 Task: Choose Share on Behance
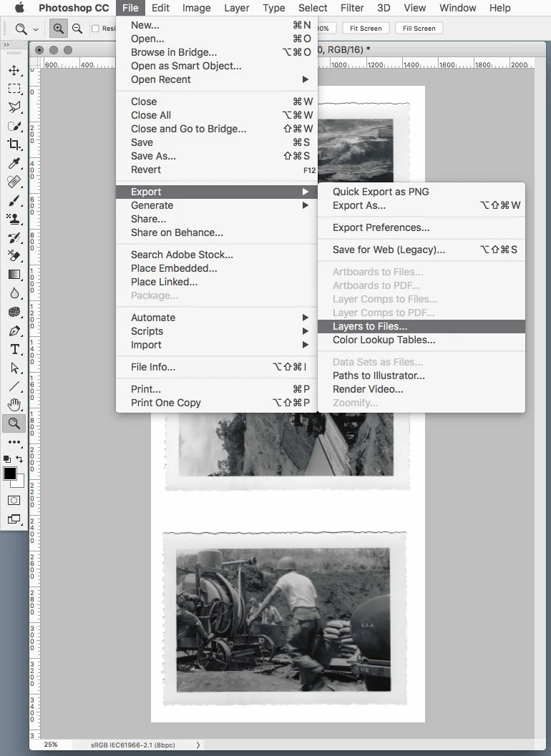(217, 232)
